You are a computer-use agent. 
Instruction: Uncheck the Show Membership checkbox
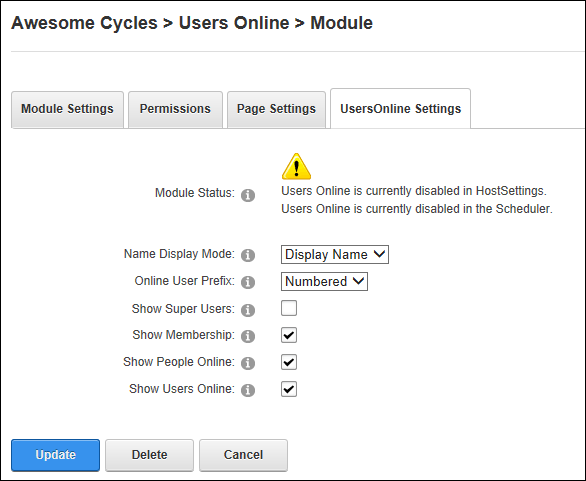point(289,335)
